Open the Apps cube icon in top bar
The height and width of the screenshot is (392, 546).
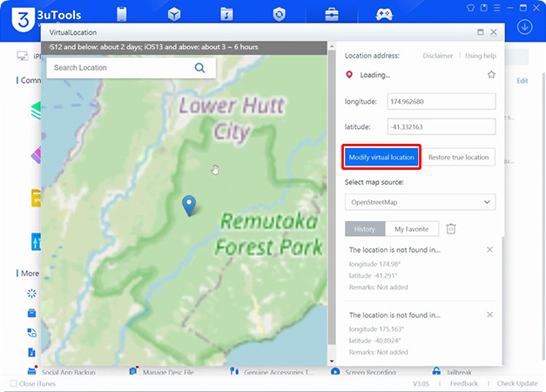[x=174, y=14]
